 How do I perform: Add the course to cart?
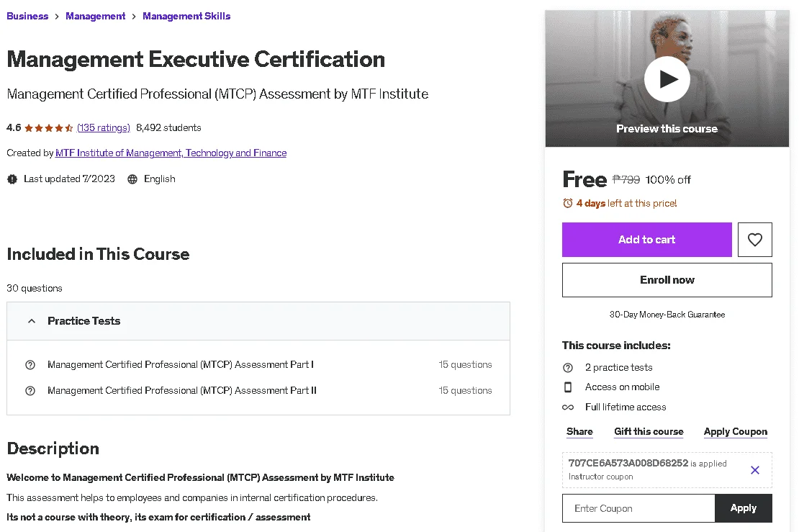click(646, 240)
